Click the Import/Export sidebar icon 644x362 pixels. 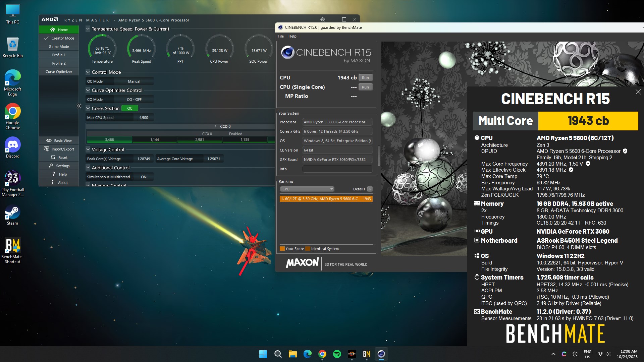point(46,149)
